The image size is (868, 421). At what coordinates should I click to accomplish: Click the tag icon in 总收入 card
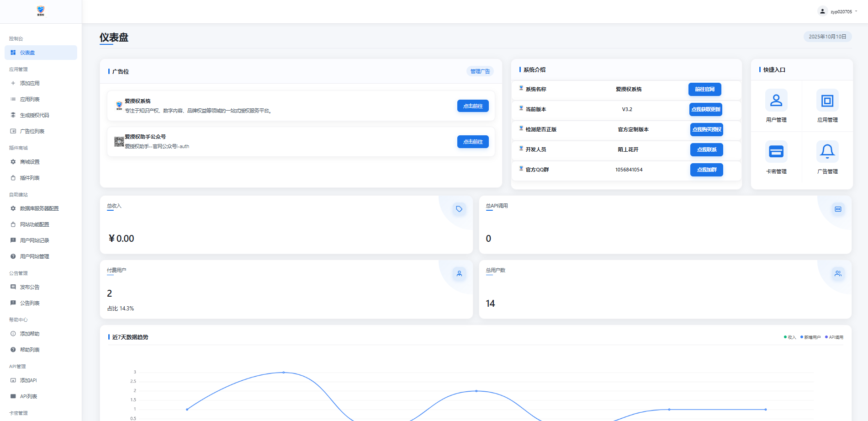click(x=459, y=209)
